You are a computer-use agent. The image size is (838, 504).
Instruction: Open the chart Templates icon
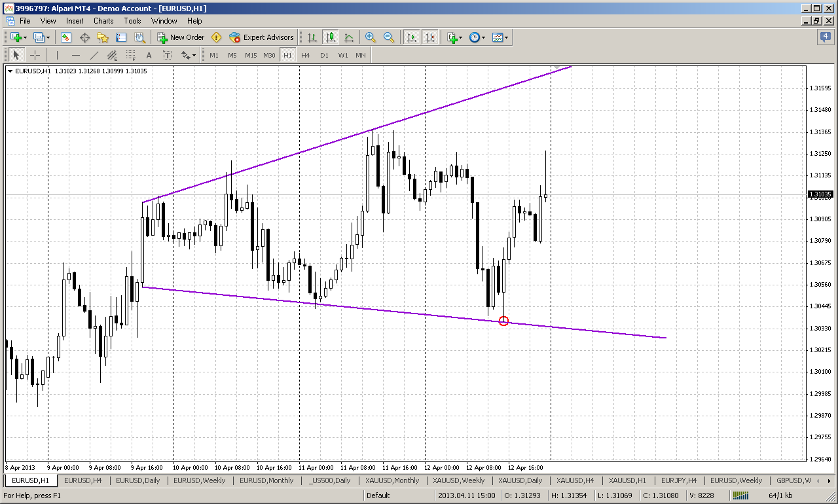pos(498,37)
